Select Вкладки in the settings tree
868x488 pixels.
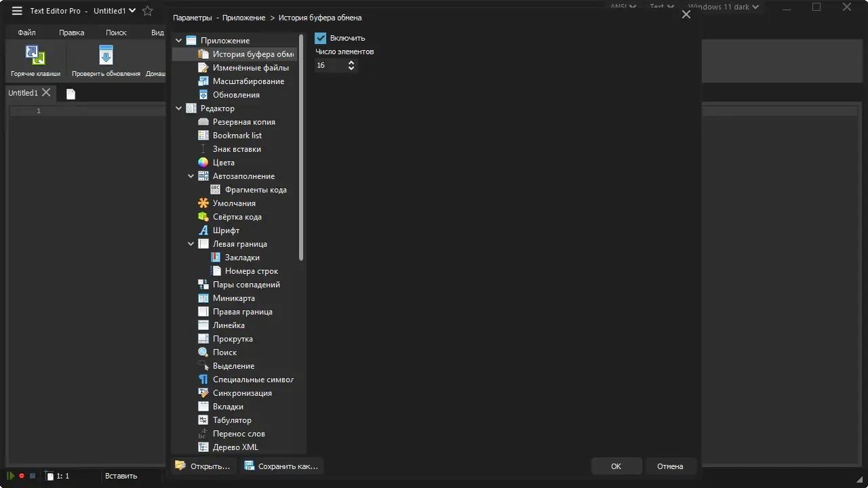pyautogui.click(x=228, y=407)
